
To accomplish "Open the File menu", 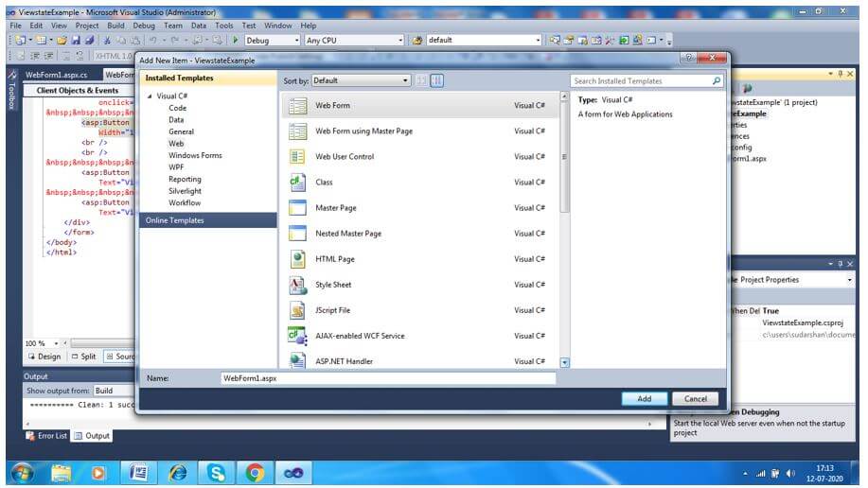I will pyautogui.click(x=15, y=26).
